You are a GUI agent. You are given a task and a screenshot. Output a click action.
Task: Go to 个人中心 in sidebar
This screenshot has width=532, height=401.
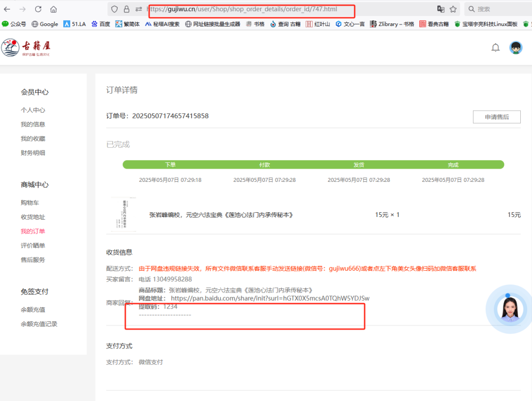point(33,110)
